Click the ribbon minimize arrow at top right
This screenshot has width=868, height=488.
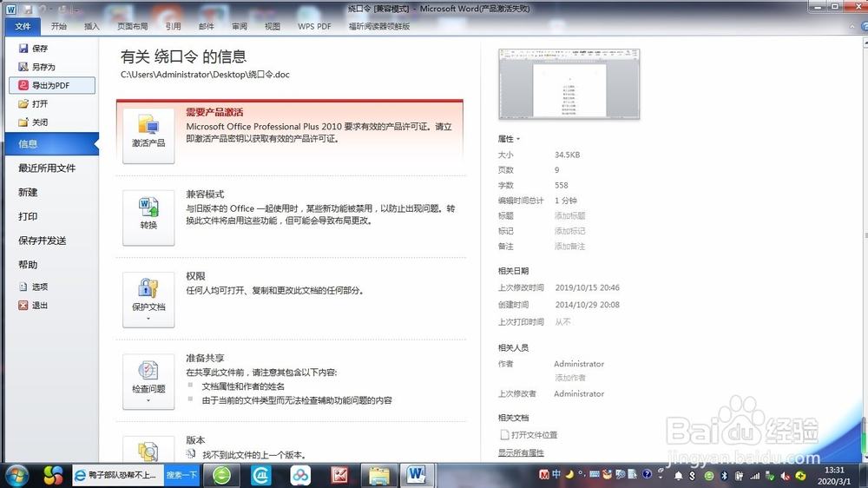pos(852,27)
